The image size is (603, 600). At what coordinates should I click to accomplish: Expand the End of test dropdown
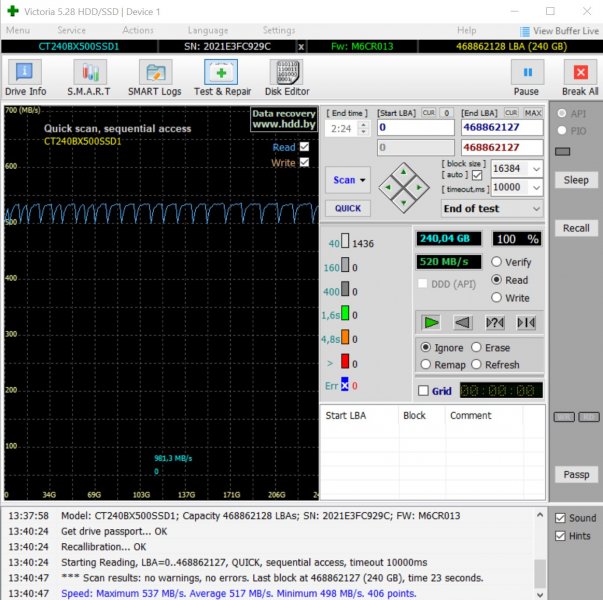click(x=536, y=209)
